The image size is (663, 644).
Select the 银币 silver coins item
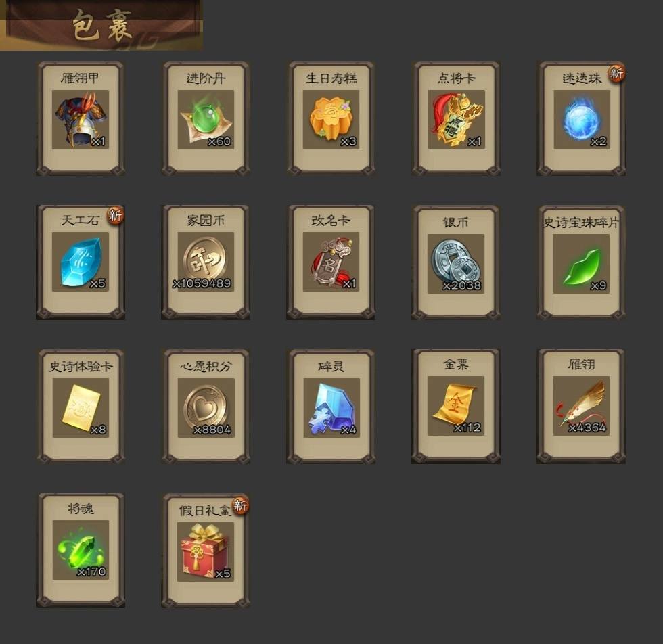pos(456,262)
